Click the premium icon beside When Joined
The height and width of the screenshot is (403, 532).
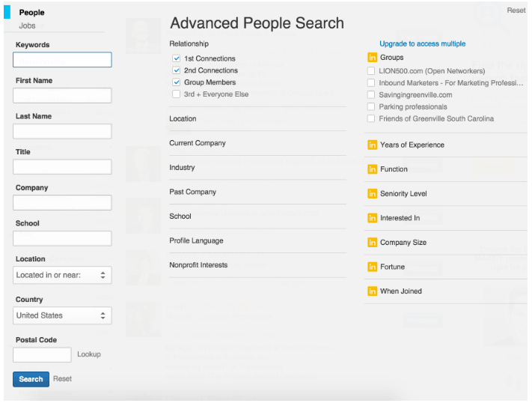coord(372,291)
